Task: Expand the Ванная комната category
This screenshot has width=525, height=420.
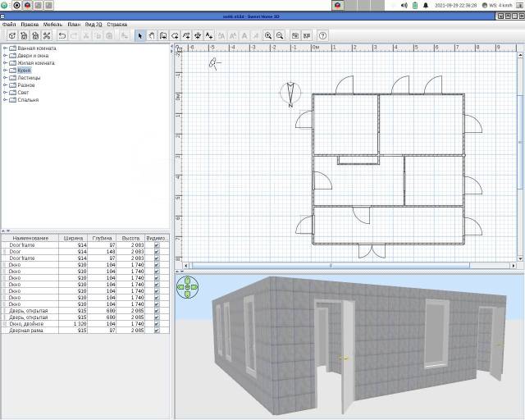Action: pyautogui.click(x=5, y=48)
